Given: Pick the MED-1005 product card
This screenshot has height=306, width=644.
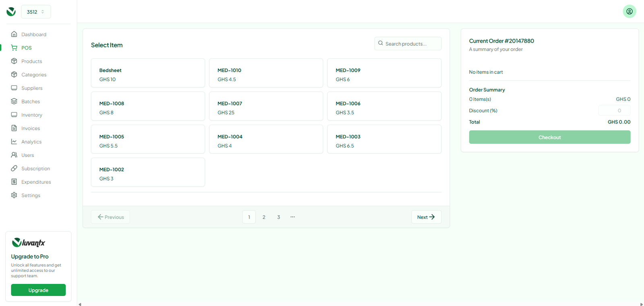Looking at the screenshot, I should pos(148,139).
